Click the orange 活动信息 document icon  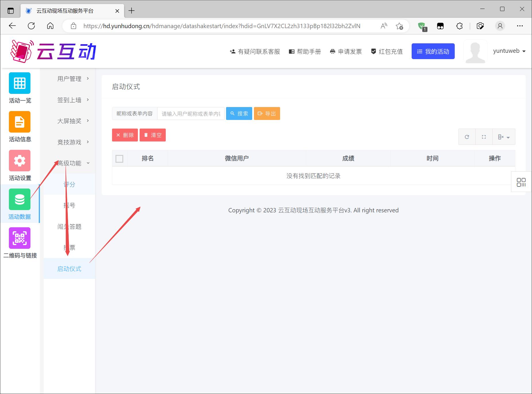[x=20, y=122]
